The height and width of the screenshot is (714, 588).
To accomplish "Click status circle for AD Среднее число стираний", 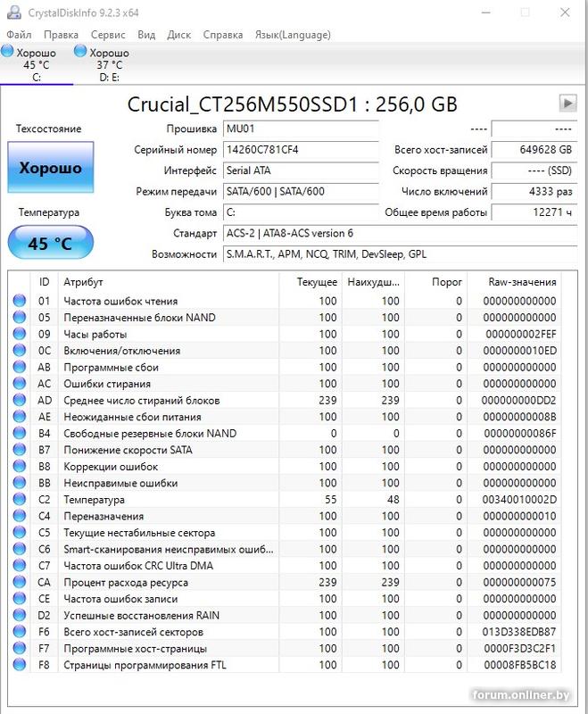I will (x=20, y=400).
